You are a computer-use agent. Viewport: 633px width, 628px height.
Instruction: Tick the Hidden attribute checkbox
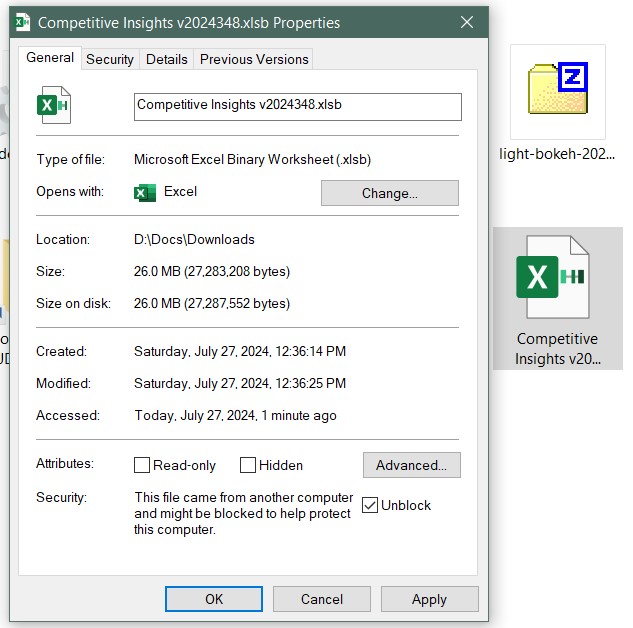tap(248, 465)
